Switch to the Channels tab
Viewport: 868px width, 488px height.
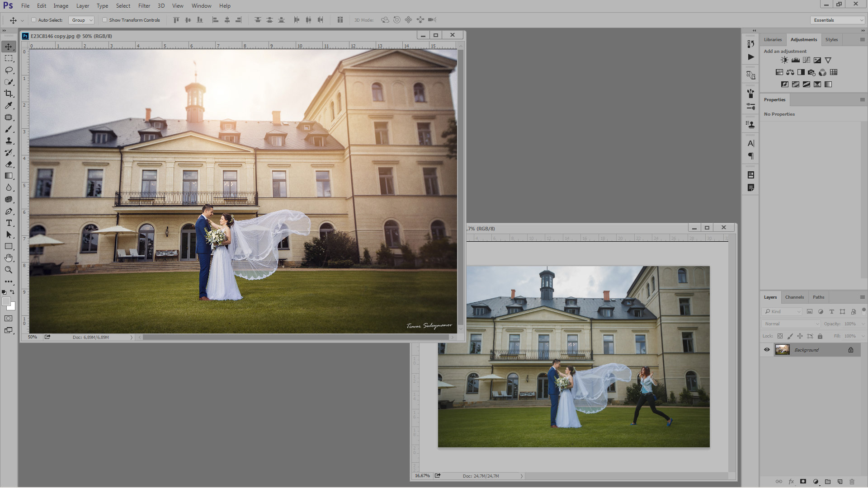pos(794,297)
